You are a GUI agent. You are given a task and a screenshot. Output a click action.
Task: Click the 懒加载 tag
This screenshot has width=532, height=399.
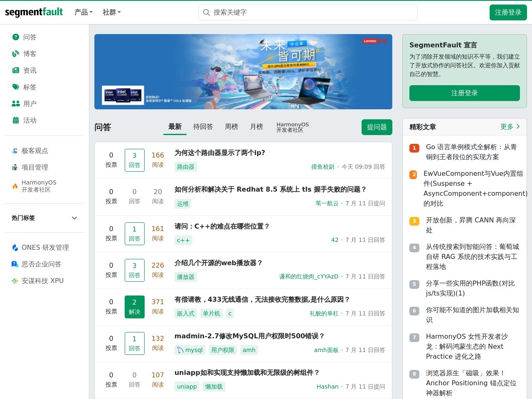(214, 387)
